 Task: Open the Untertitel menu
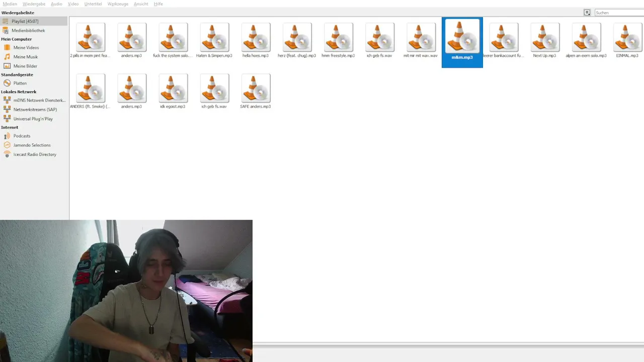point(93,4)
